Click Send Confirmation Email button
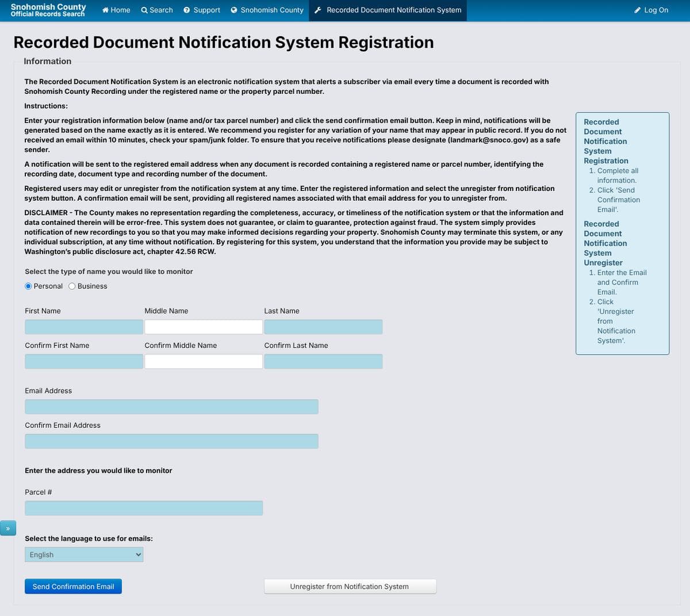Viewport: 690px width, 616px height. point(73,586)
